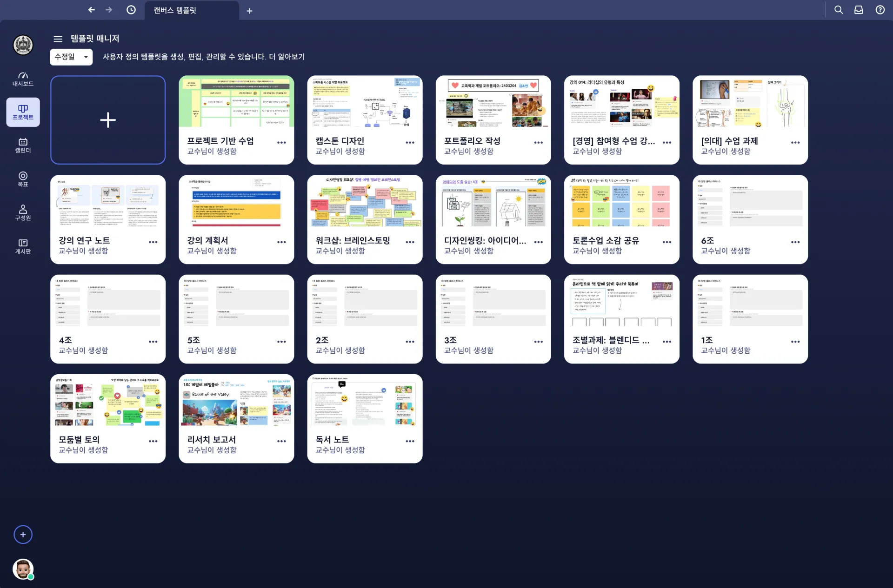Open options for 조별과제: 블렌디드 template
Viewport: 893px width, 588px height.
pyautogui.click(x=667, y=342)
